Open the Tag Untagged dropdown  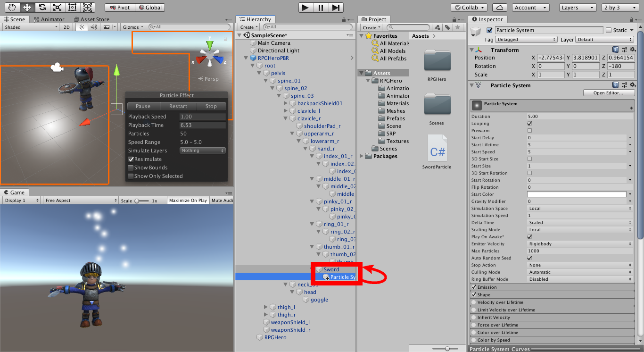527,40
